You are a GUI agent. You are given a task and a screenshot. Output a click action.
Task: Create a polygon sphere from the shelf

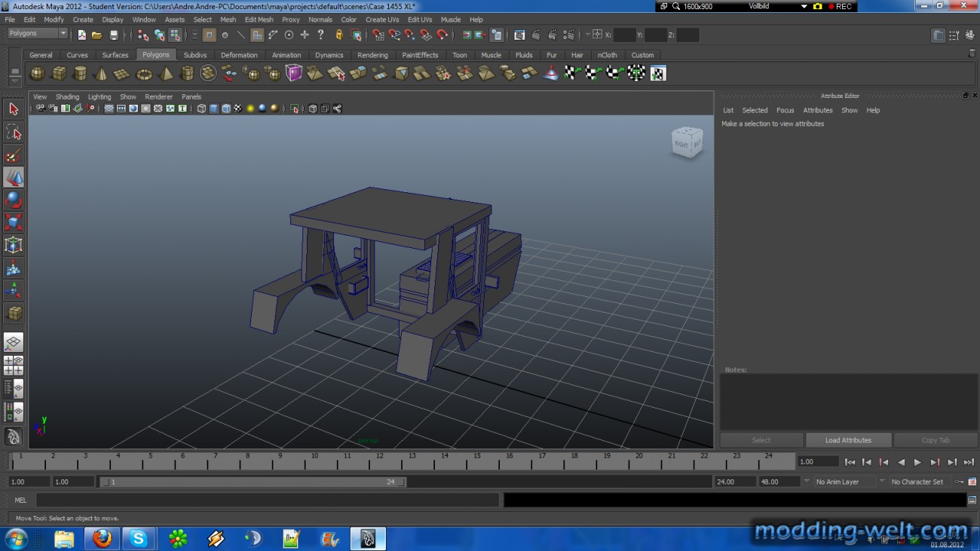click(37, 73)
